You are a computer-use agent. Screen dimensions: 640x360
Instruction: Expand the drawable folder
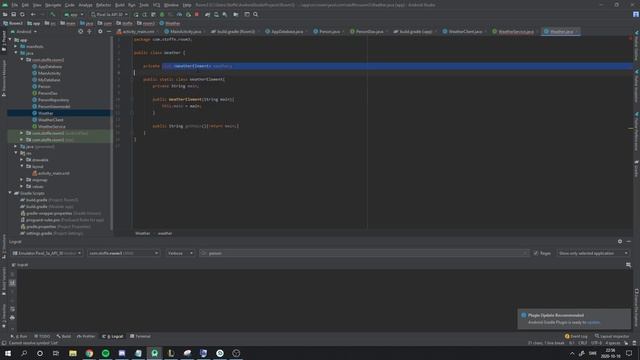click(x=22, y=160)
